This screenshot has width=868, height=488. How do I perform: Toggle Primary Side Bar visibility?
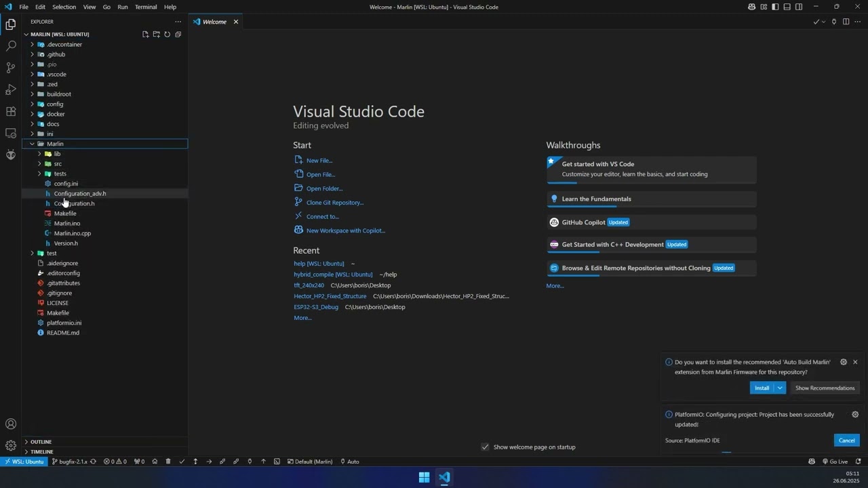[x=775, y=7]
